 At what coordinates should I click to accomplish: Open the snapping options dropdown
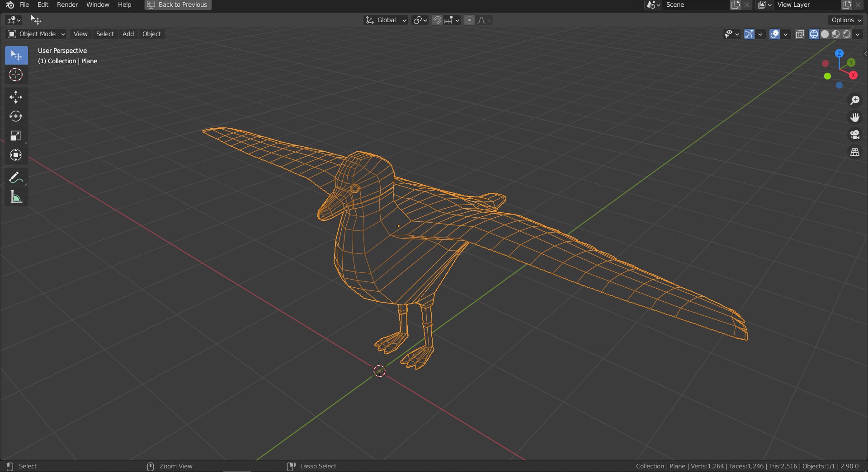click(x=452, y=20)
